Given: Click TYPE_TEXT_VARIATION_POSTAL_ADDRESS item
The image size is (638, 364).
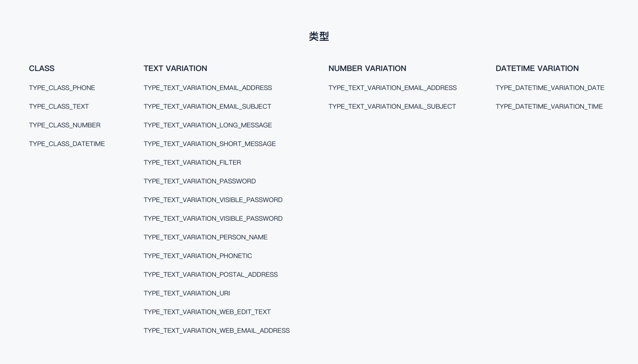Looking at the screenshot, I should click(211, 275).
